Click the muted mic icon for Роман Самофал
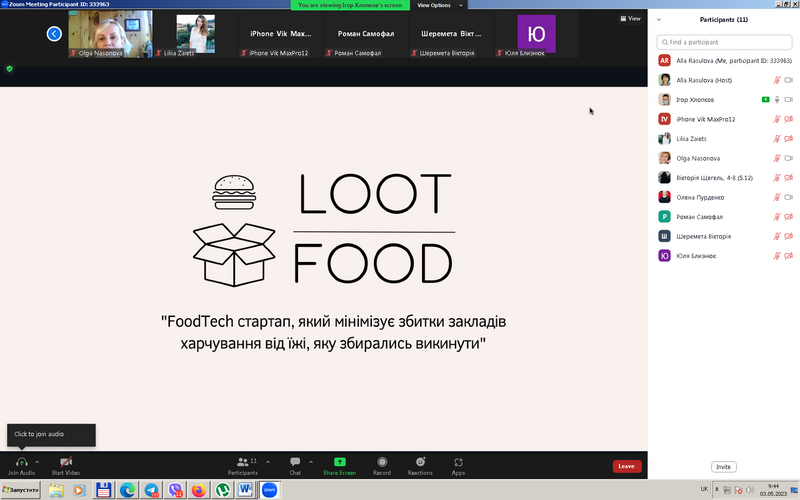 point(777,217)
